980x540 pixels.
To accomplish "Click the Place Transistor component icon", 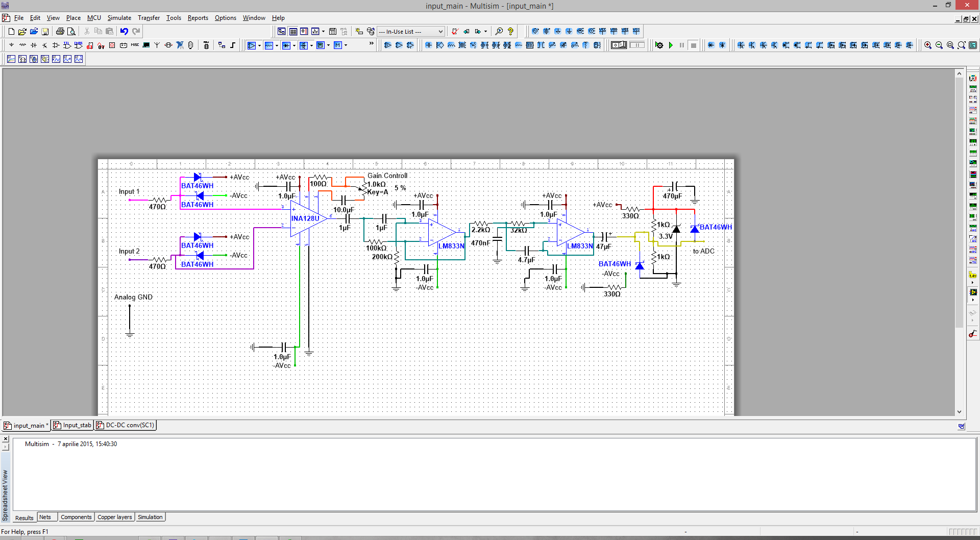I will (45, 45).
